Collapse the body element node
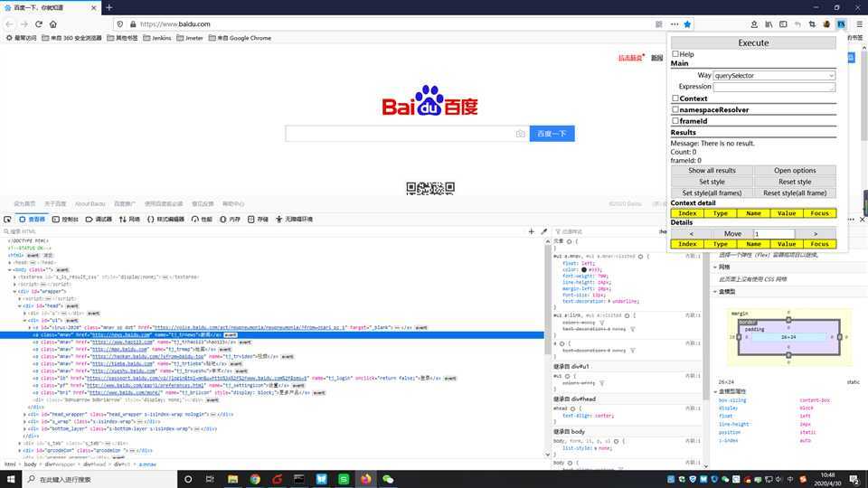This screenshot has width=868, height=488. tap(9, 270)
